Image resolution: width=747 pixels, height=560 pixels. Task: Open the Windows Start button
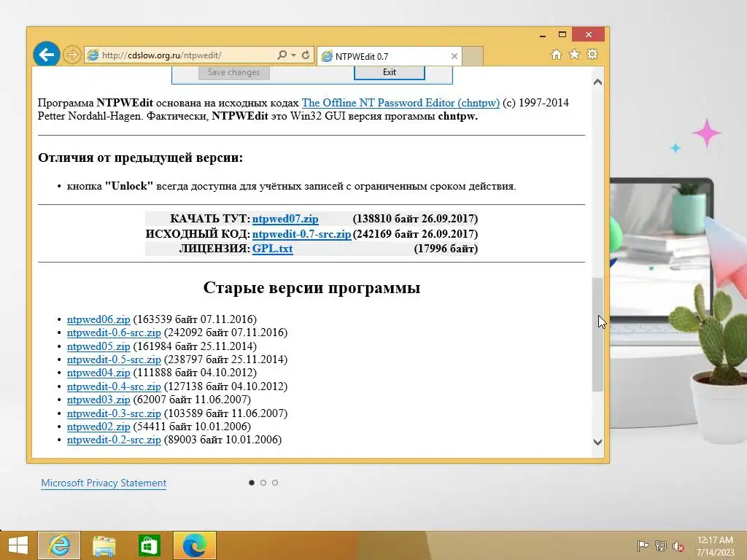point(18,545)
